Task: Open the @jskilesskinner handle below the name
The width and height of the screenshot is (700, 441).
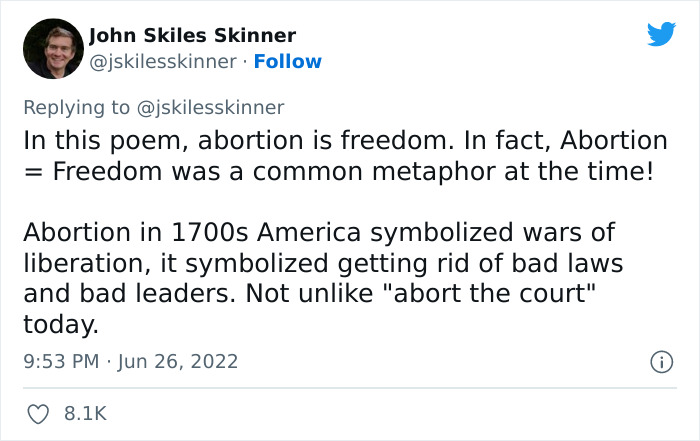Action: click(163, 62)
